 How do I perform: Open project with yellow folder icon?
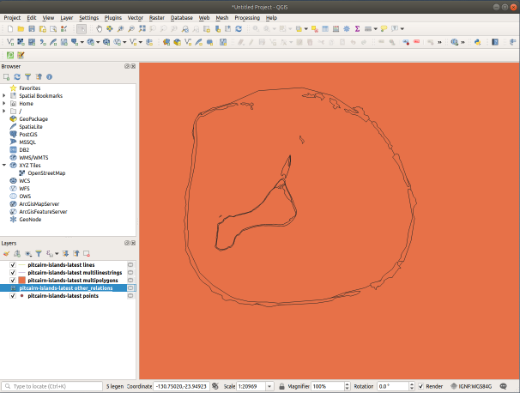pyautogui.click(x=21, y=29)
